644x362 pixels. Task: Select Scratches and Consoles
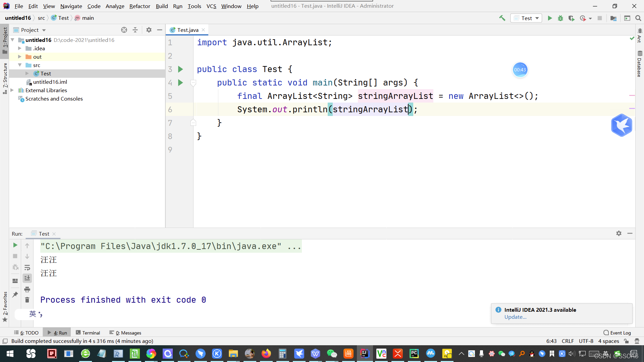click(x=54, y=99)
